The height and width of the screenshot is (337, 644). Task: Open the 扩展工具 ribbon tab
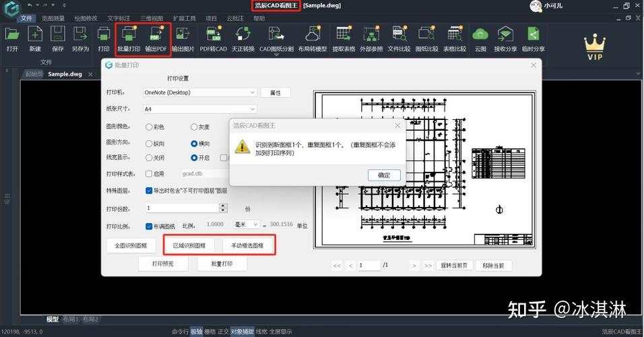coord(185,18)
